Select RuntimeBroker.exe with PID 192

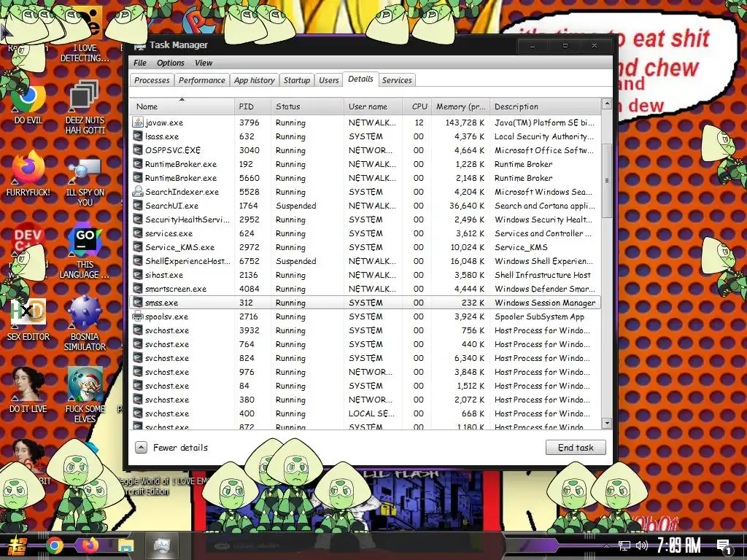click(x=365, y=164)
